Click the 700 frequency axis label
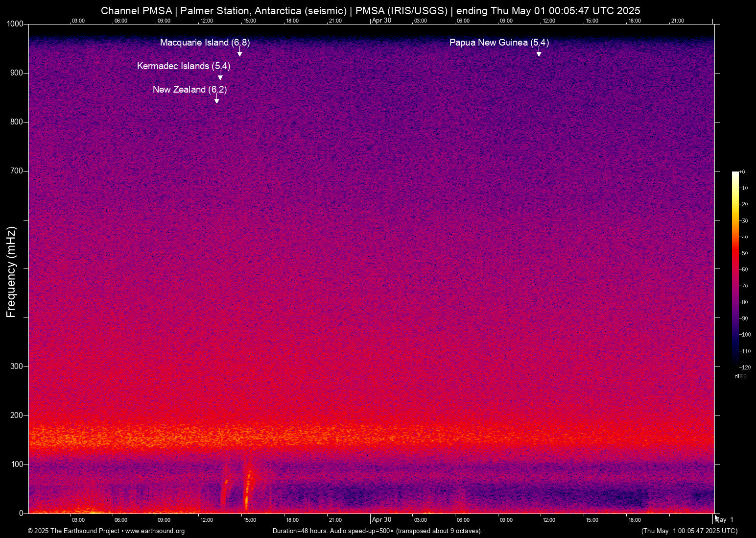756x538 pixels. click(17, 171)
